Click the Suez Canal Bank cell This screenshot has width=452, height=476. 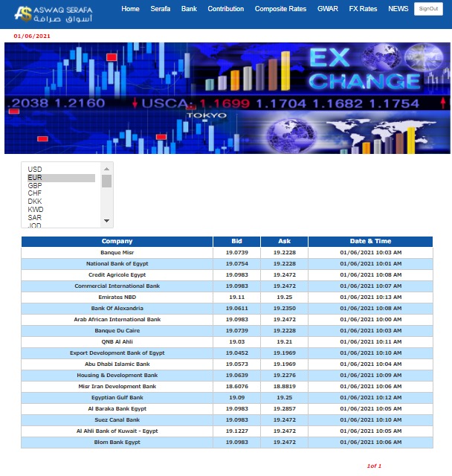coord(117,419)
